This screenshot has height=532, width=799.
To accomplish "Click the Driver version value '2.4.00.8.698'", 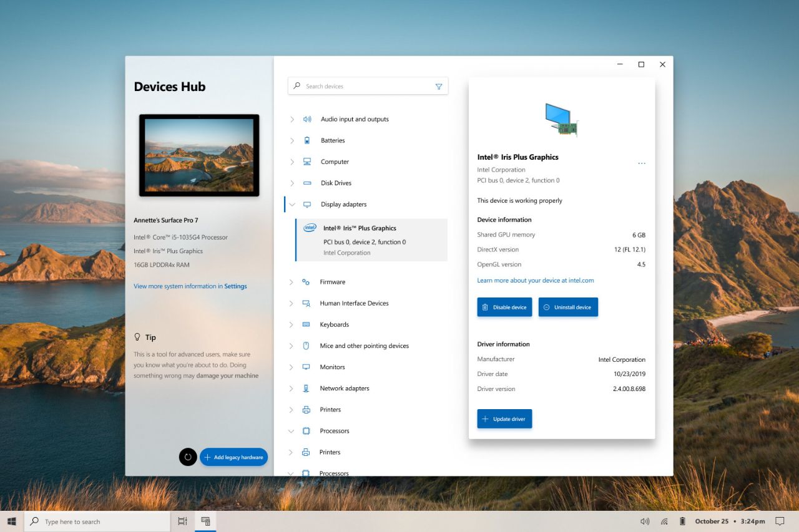I will click(x=629, y=389).
